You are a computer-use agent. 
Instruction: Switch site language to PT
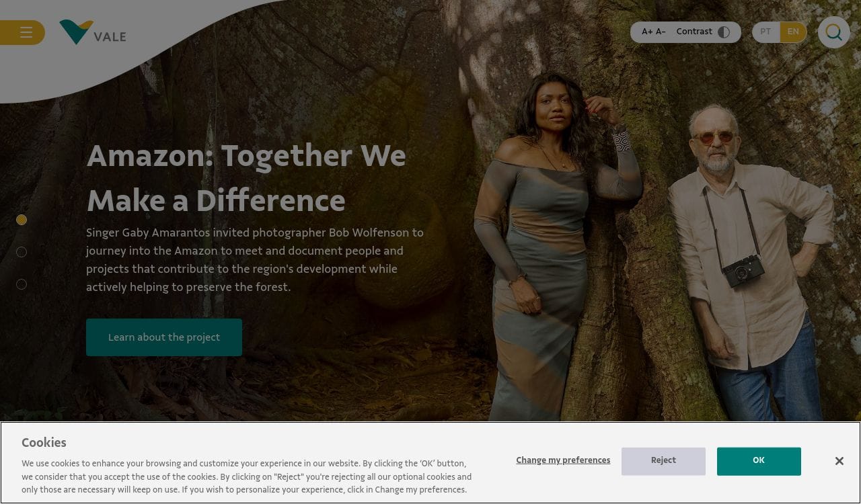(765, 32)
